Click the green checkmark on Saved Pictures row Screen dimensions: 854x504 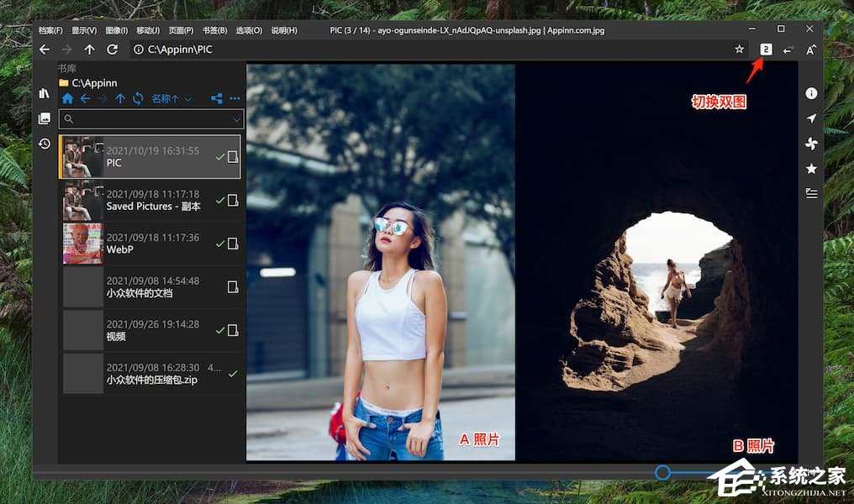tap(220, 200)
